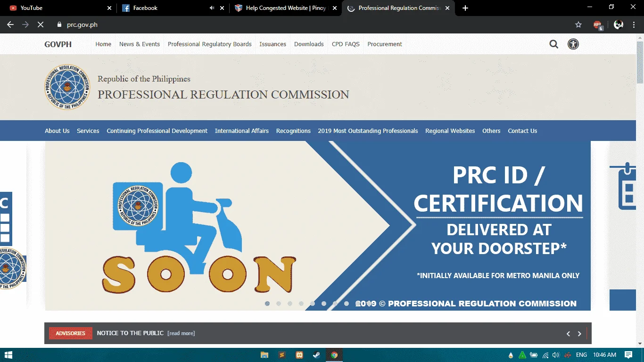The image size is (644, 362).
Task: Open File Explorer from the taskbar
Action: (264, 355)
